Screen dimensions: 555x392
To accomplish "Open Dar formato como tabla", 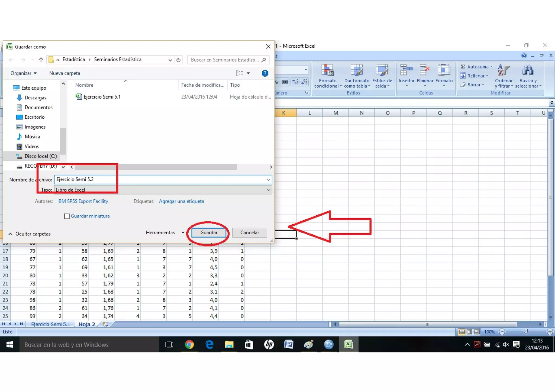I will coord(356,76).
